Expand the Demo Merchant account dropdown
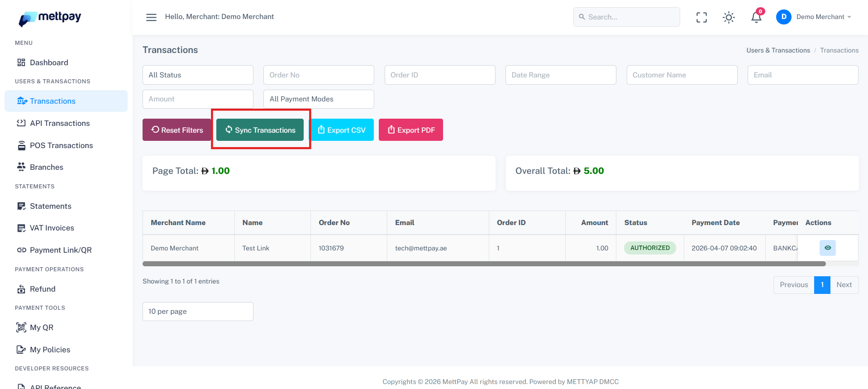 (x=824, y=17)
